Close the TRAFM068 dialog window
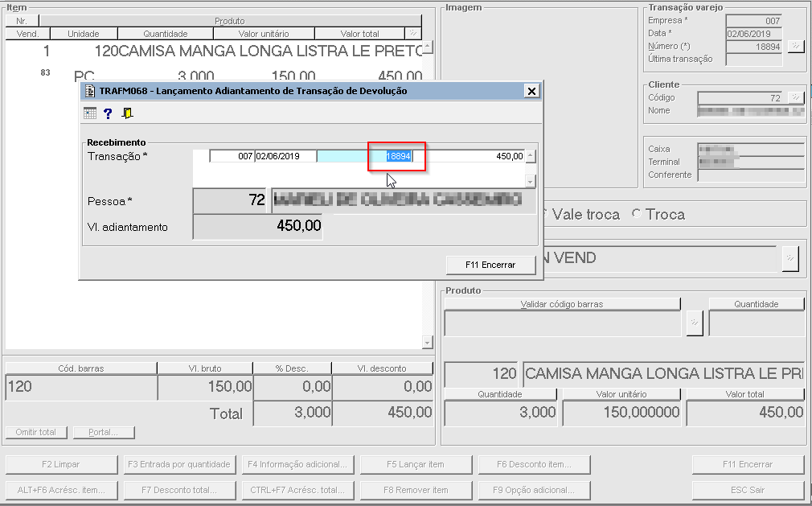Screen dimensions: 812x506 (531, 91)
